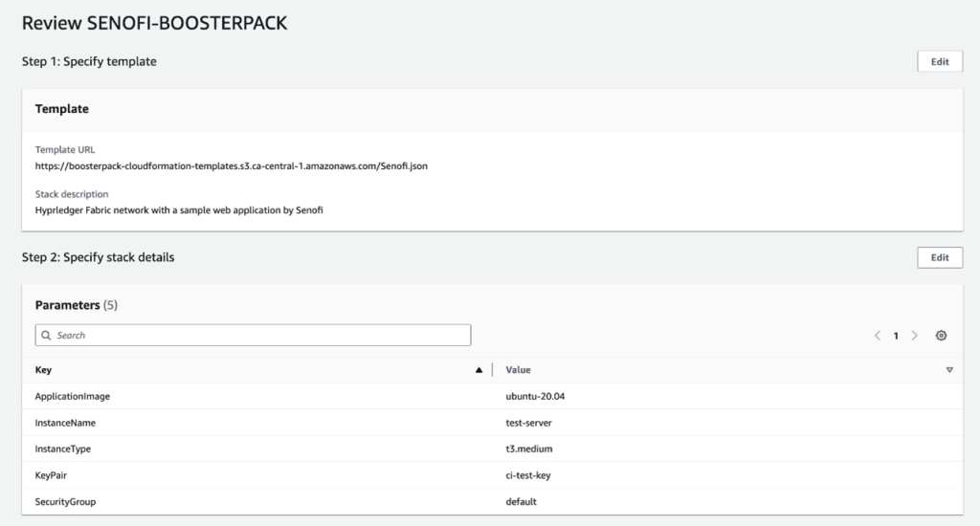Open table preferences gear icon
This screenshot has height=526, width=980.
click(x=942, y=336)
